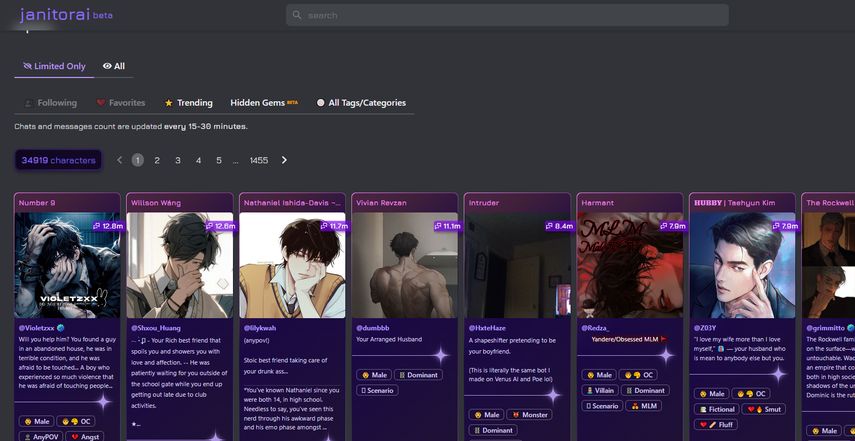Go to page 5
This screenshot has width=855, height=441.
click(x=219, y=160)
